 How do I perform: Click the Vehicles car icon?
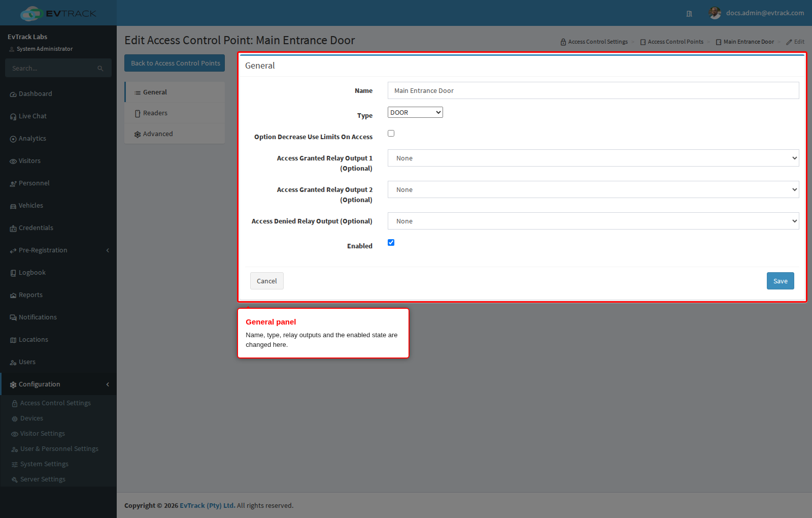click(x=13, y=206)
